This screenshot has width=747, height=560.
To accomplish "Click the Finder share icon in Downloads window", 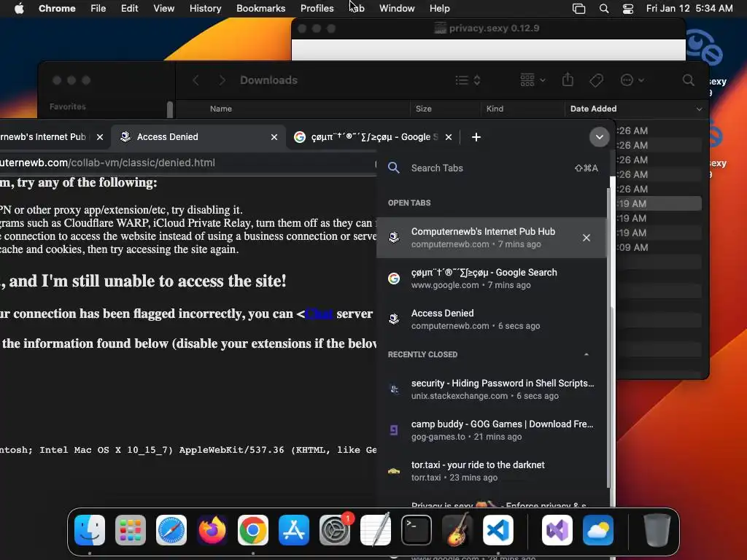I will point(568,79).
